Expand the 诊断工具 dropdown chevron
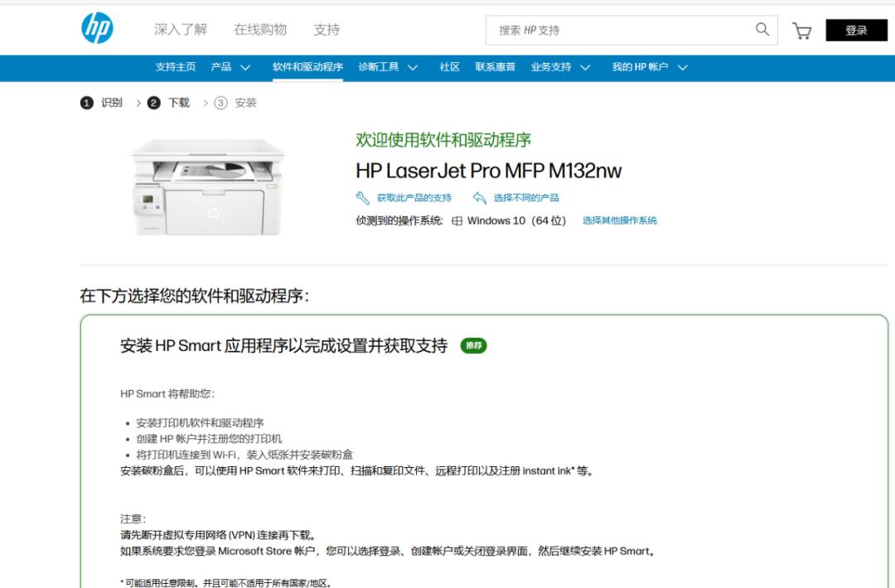 (413, 67)
